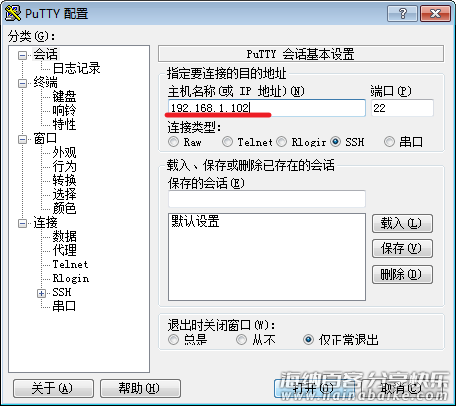Open the 日志记录 settings page
456x406 pixels.
pos(76,68)
